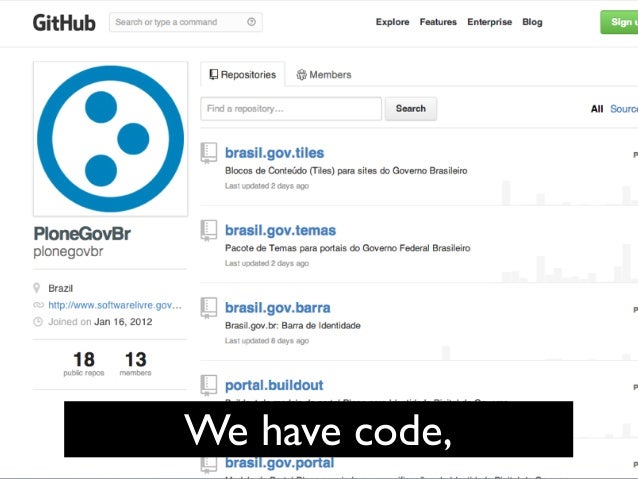Focus the Find a repository field
Image resolution: width=638 pixels, height=479 pixels.
click(x=291, y=109)
